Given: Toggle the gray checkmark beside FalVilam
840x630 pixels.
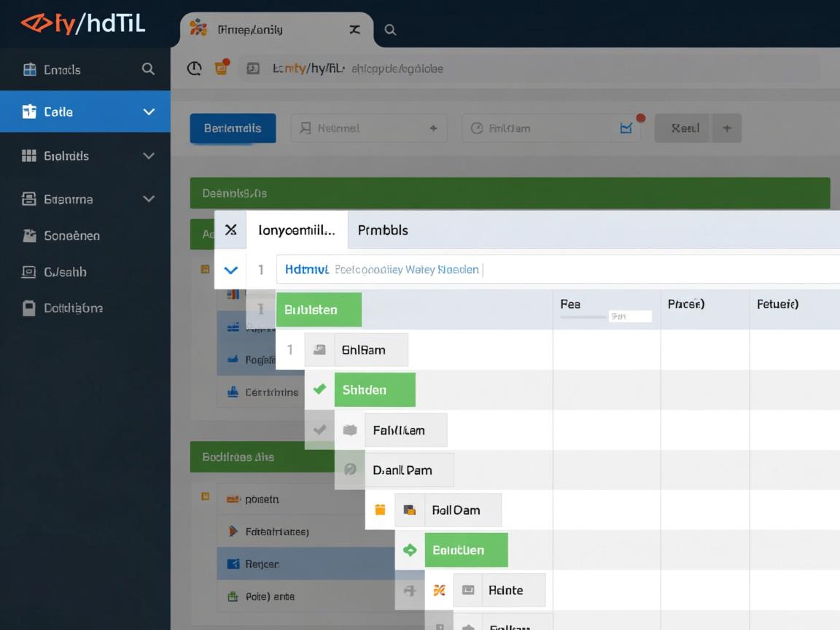Looking at the screenshot, I should point(319,429).
